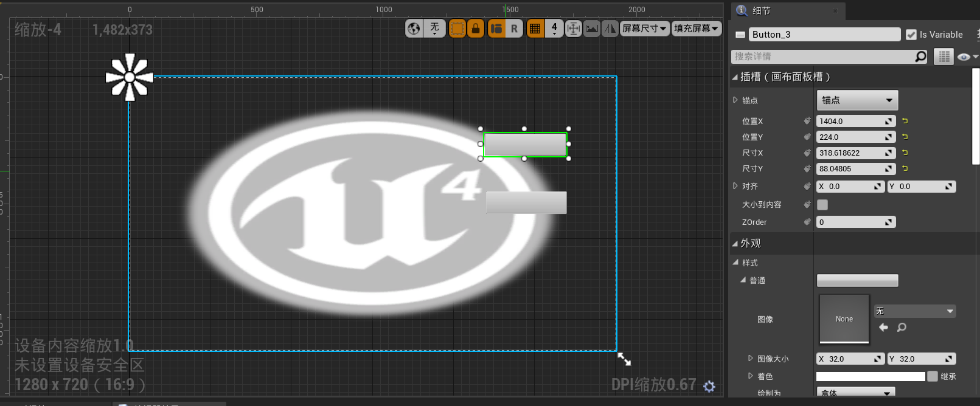The height and width of the screenshot is (406, 980).
Task: Browse to asset magnifier under image dropdown
Action: coord(902,328)
